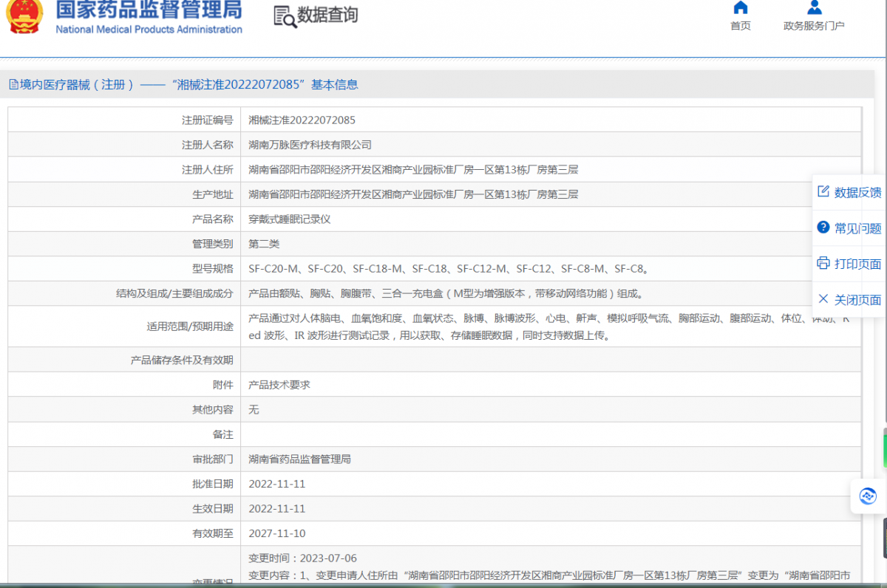Click the X icon beside 关闭页面
This screenshot has width=887, height=588.
click(823, 299)
